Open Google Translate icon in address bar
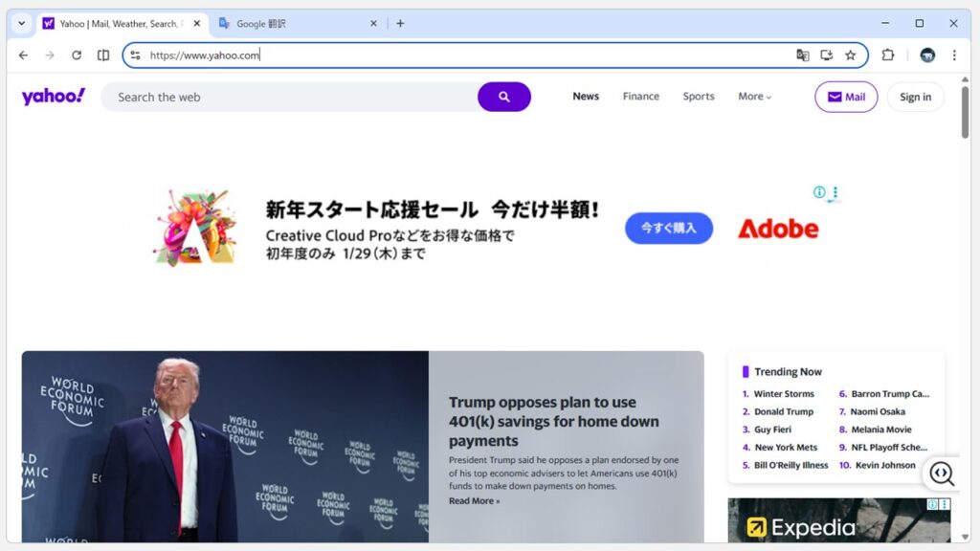The width and height of the screenshot is (980, 551). pos(803,55)
